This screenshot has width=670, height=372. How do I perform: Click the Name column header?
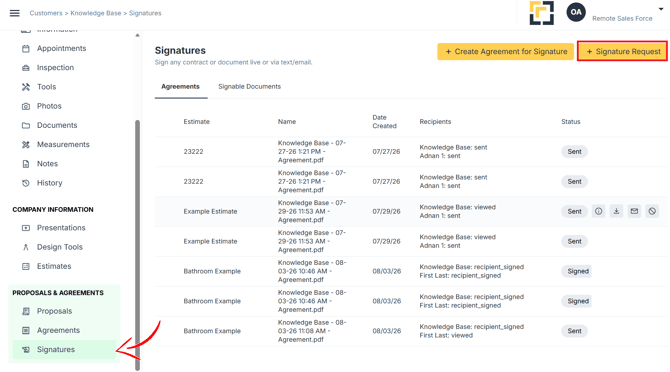point(287,122)
